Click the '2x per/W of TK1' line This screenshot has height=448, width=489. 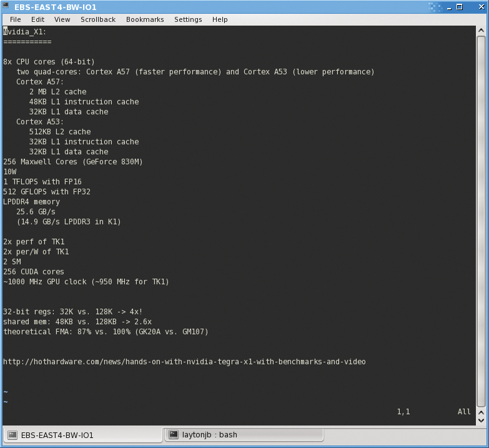36,251
